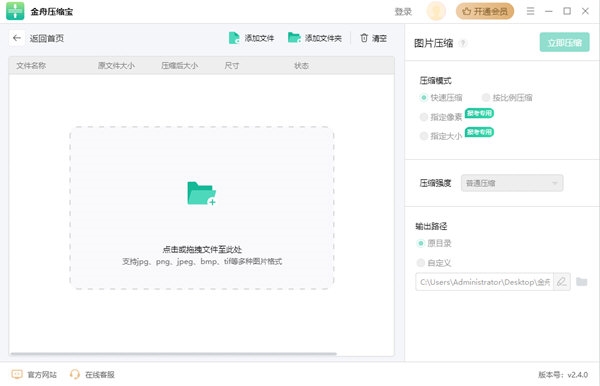Open the 在线客服 link
600x386 pixels.
pos(99,375)
